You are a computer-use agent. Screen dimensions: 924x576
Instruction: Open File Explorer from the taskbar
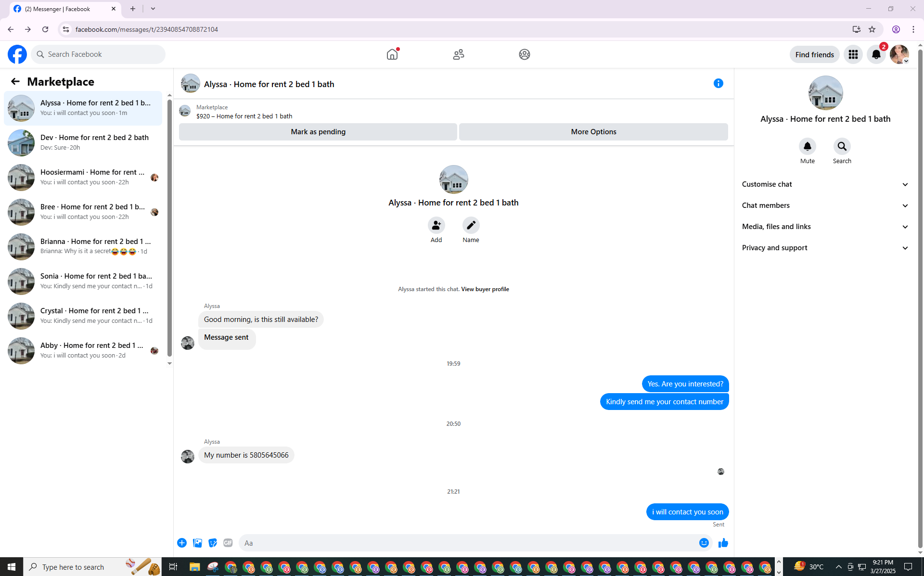194,567
